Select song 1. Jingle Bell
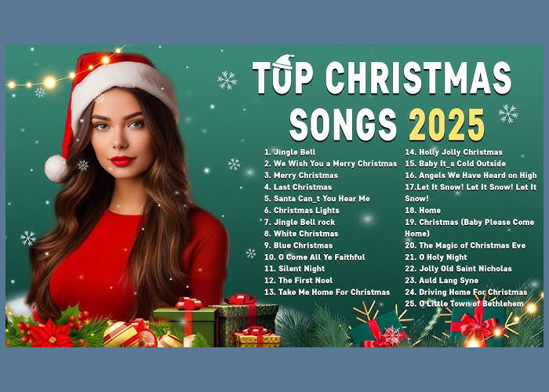549x392 pixels. (x=289, y=152)
